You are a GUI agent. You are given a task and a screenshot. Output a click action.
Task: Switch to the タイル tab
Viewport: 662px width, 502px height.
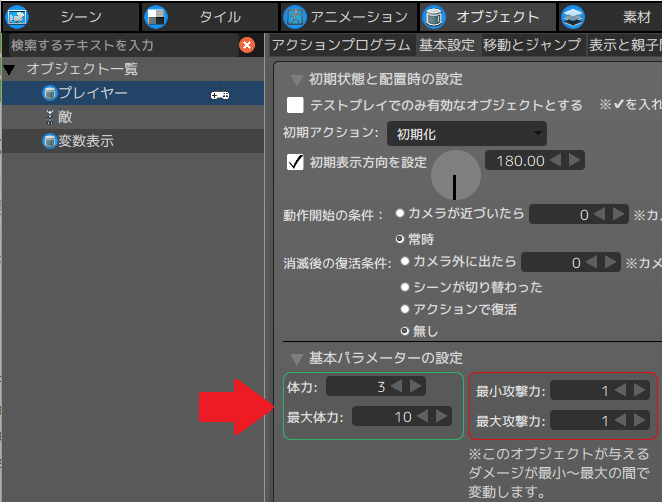[x=209, y=17]
